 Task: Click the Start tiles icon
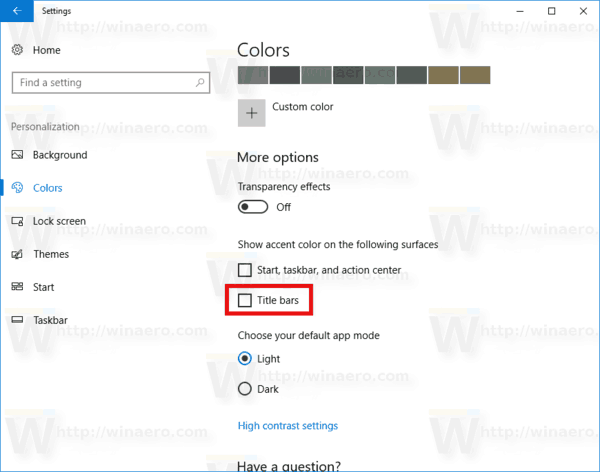(17, 286)
